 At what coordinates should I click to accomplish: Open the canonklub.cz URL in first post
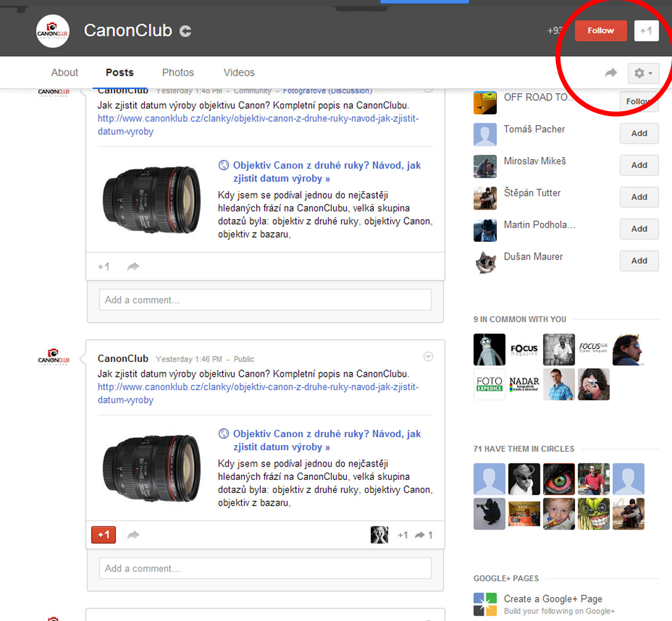(258, 125)
